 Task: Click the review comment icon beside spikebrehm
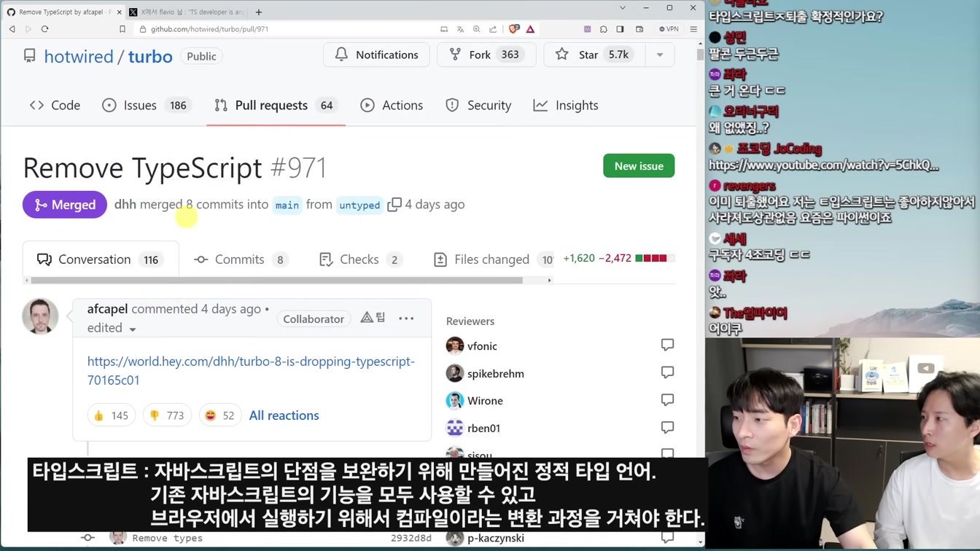(x=667, y=372)
